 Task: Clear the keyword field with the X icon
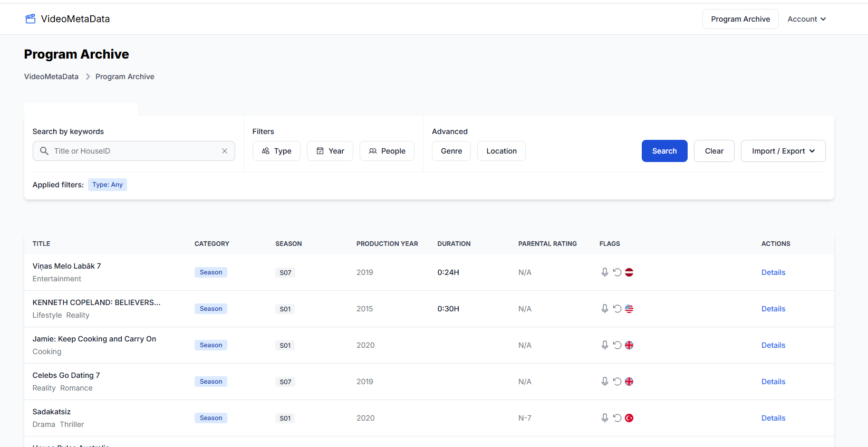tap(225, 151)
